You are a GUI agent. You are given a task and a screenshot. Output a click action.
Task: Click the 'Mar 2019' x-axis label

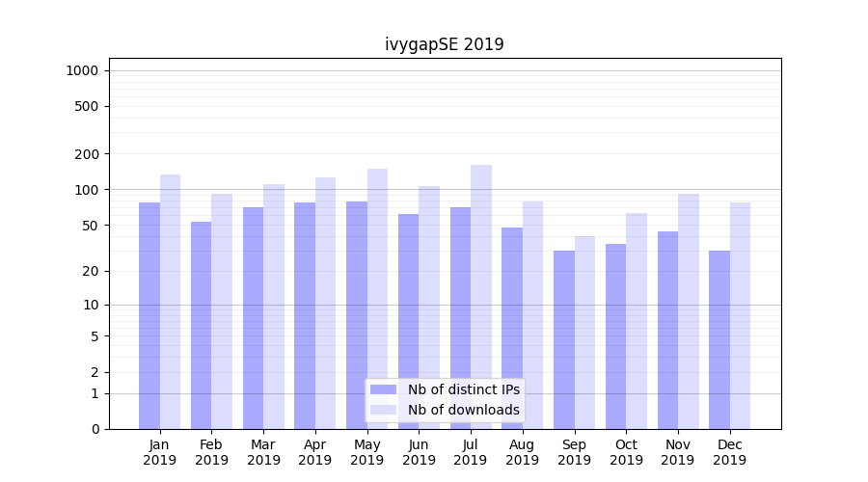(263, 452)
